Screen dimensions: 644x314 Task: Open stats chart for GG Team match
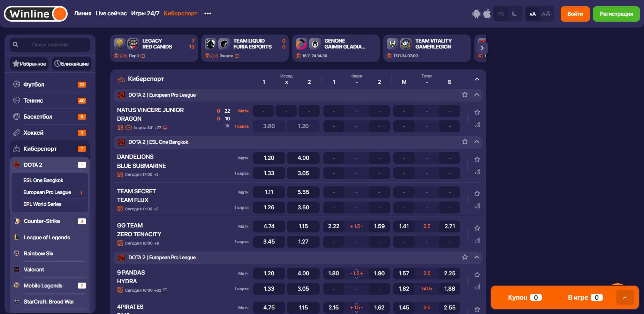[x=477, y=240]
